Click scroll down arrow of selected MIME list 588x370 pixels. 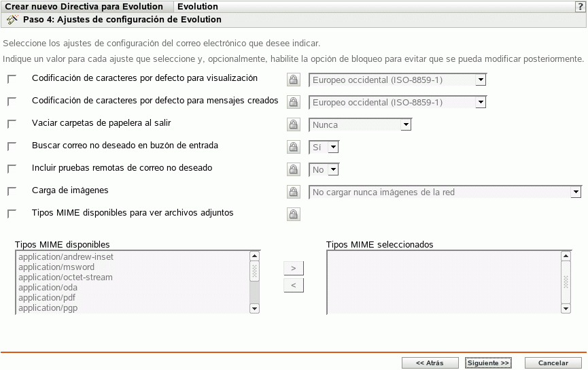566,309
